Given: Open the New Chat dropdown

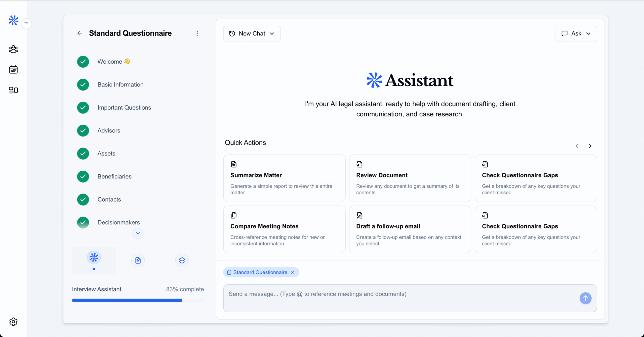Looking at the screenshot, I should 252,34.
